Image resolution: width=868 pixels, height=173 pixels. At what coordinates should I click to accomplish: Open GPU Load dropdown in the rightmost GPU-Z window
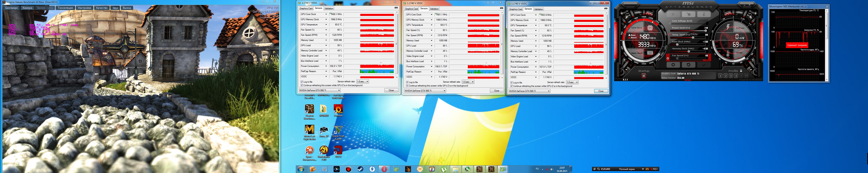[536, 46]
